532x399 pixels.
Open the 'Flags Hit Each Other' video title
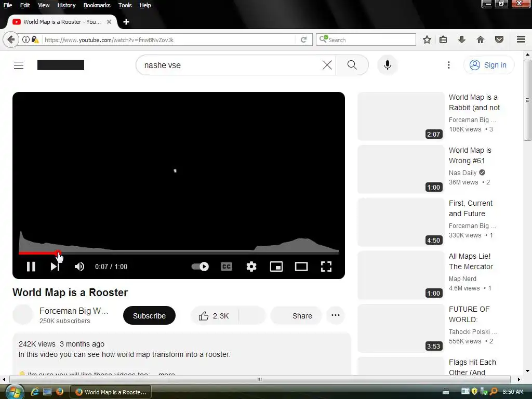472,367
